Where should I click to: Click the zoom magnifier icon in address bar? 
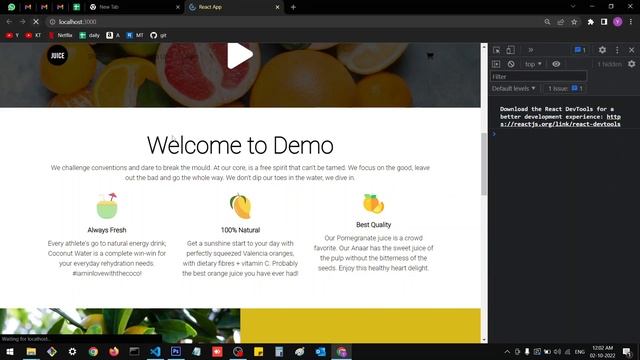(x=547, y=22)
